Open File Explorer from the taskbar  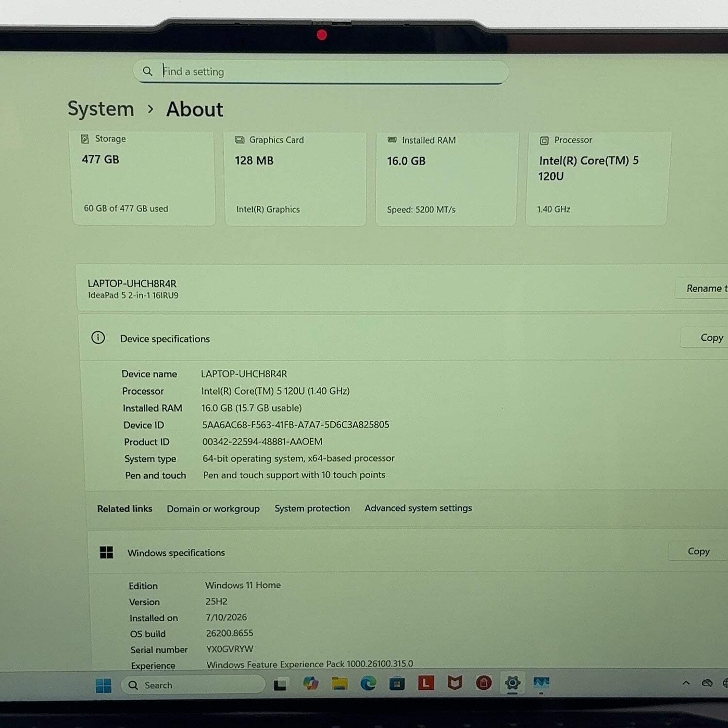[x=339, y=683]
